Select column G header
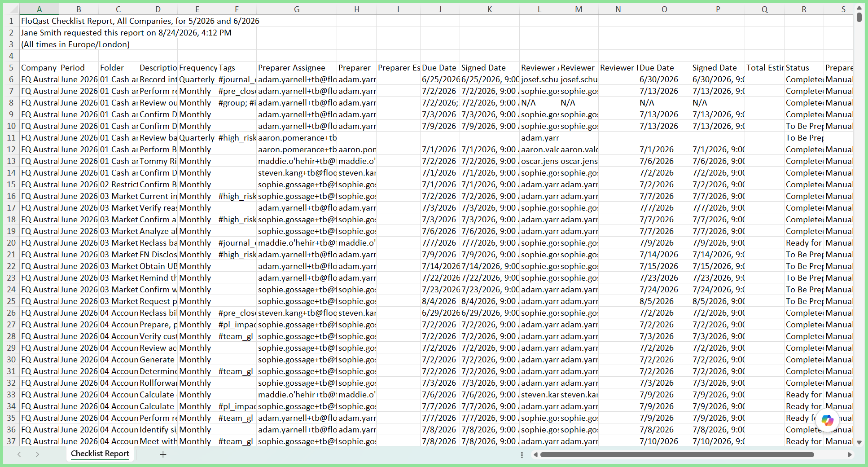This screenshot has height=467, width=868. pyautogui.click(x=297, y=9)
